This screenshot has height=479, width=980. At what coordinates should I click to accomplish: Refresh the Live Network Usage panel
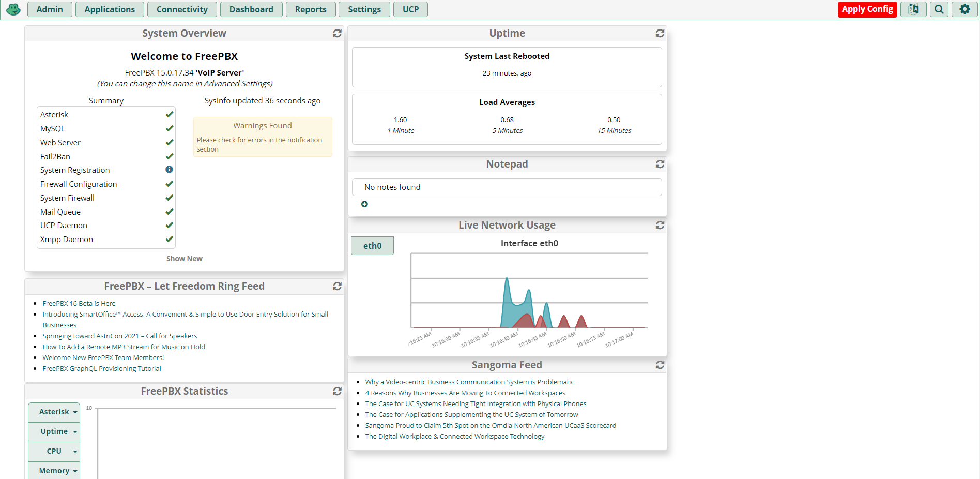click(x=660, y=225)
